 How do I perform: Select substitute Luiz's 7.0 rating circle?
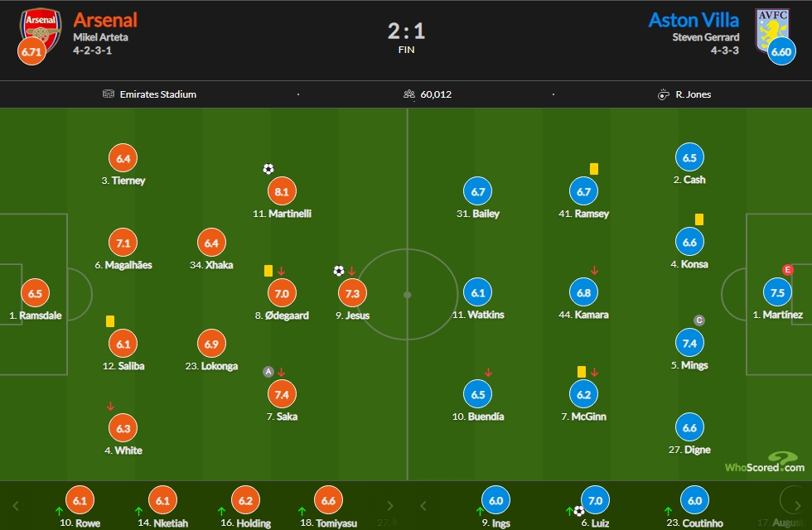(x=595, y=500)
